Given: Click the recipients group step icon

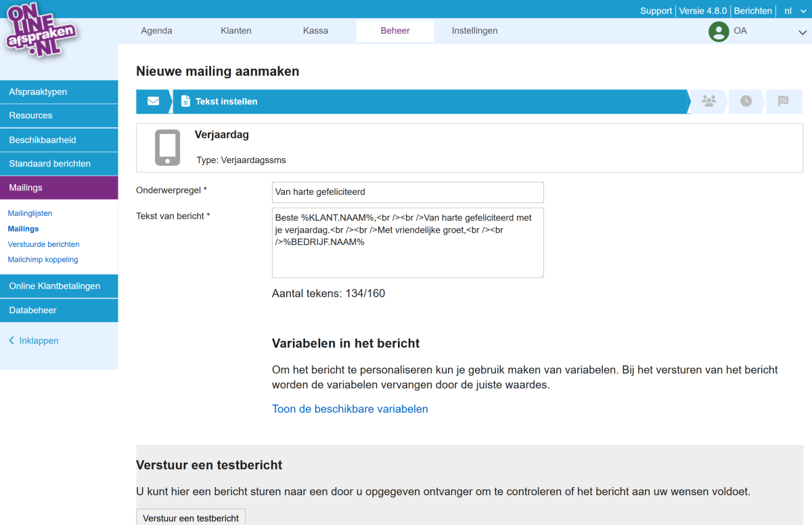Looking at the screenshot, I should click(708, 101).
